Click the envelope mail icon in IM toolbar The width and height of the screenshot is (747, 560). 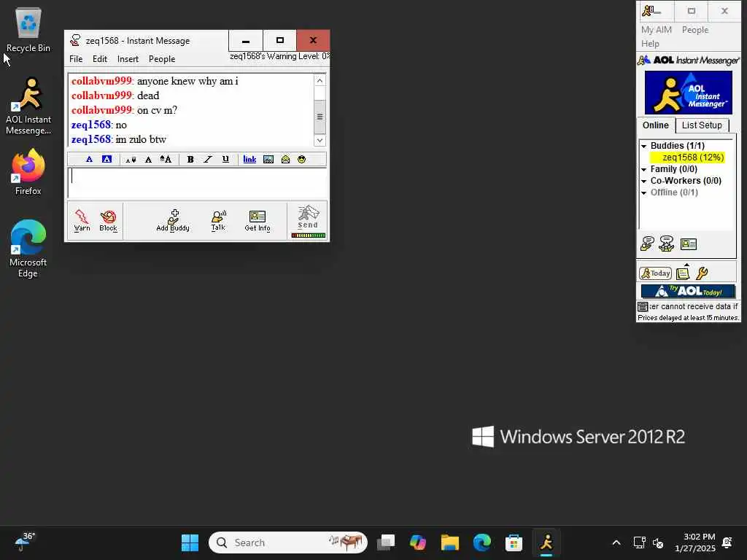pyautogui.click(x=285, y=160)
